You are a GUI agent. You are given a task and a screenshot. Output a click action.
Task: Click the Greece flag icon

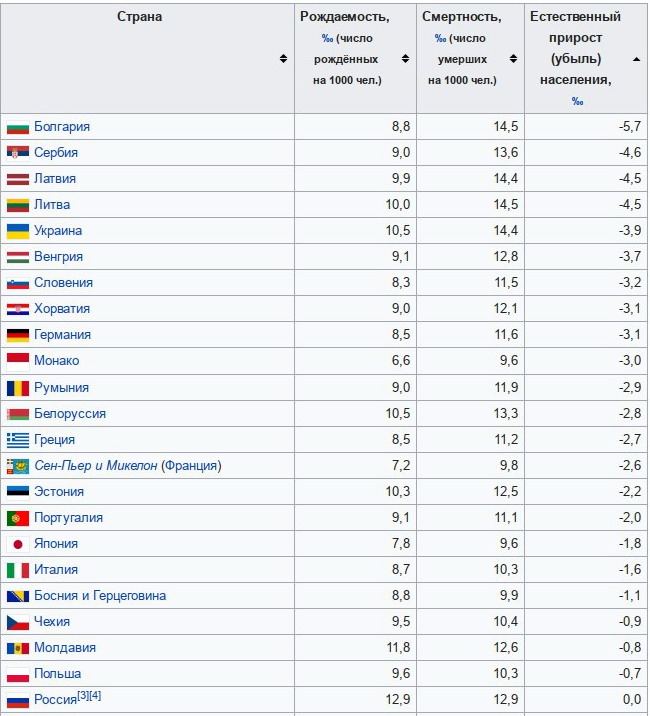18,440
